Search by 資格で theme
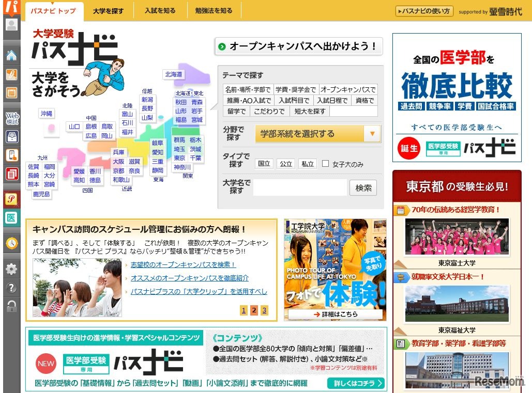 click(x=364, y=101)
